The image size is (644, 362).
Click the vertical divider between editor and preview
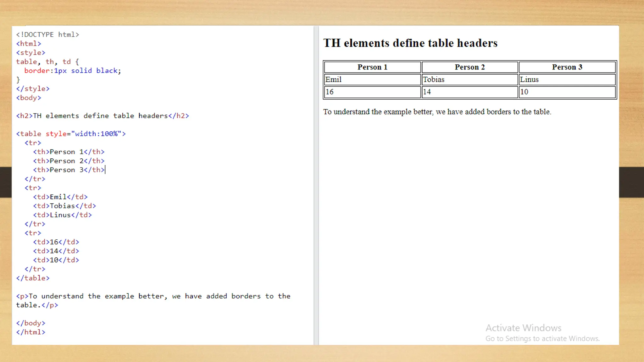(316, 185)
